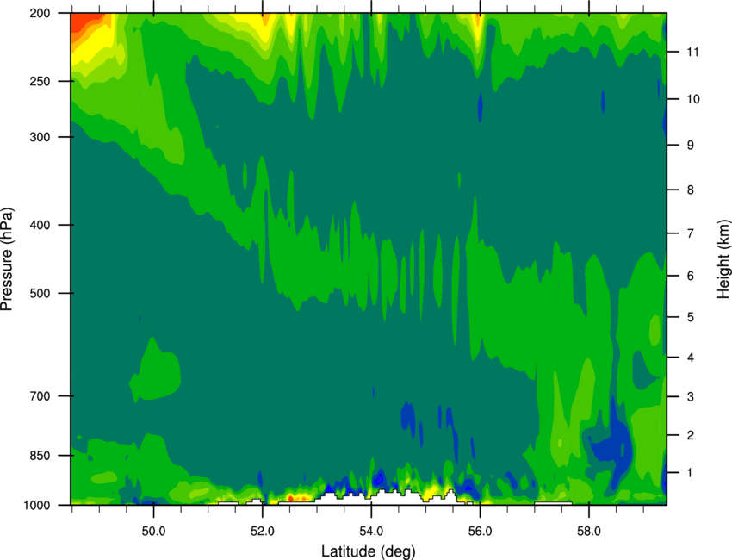Pick the 10 km height label
The width and height of the screenshot is (732, 560).
[x=692, y=99]
